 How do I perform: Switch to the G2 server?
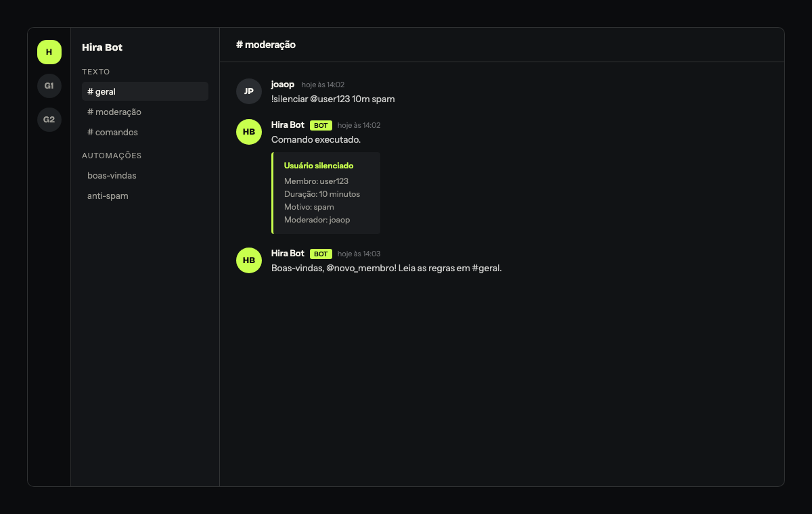[49, 120]
